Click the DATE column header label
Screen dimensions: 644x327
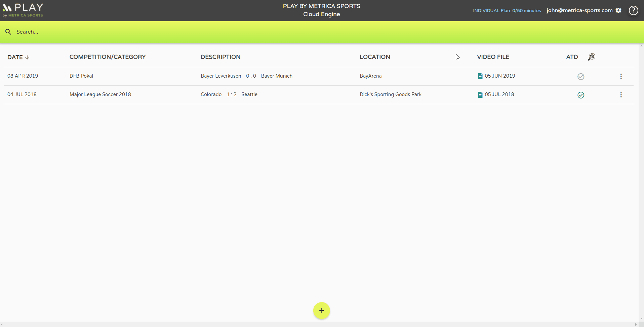click(15, 57)
